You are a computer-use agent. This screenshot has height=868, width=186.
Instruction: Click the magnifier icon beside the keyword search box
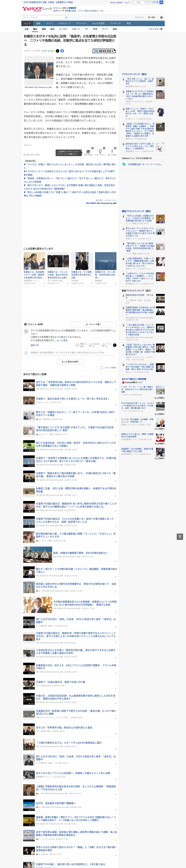[x=66, y=18]
